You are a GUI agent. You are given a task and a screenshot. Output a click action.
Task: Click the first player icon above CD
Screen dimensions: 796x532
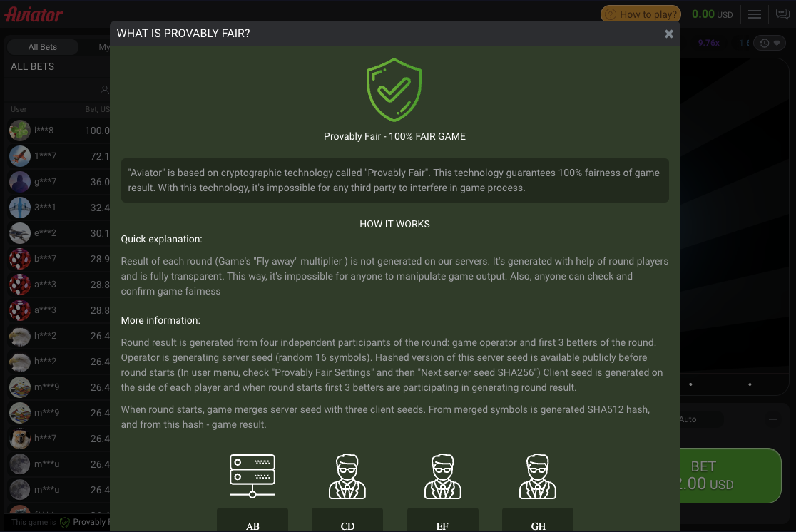point(347,476)
